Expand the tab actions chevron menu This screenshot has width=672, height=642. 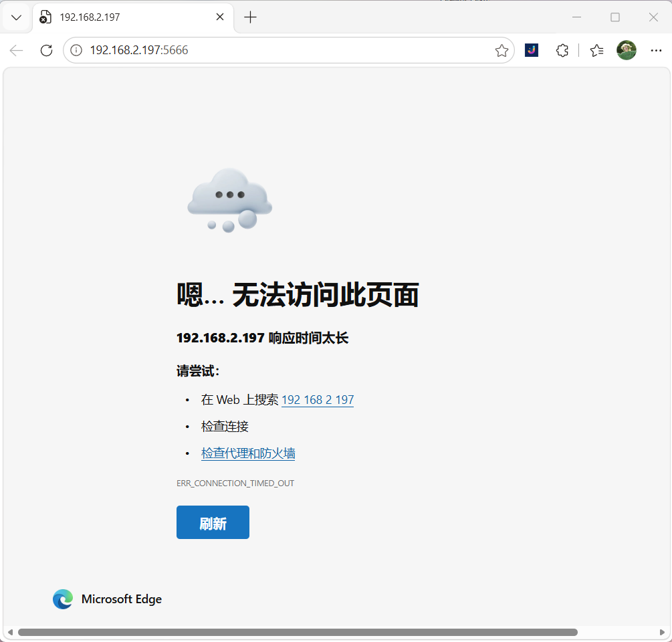point(16,17)
